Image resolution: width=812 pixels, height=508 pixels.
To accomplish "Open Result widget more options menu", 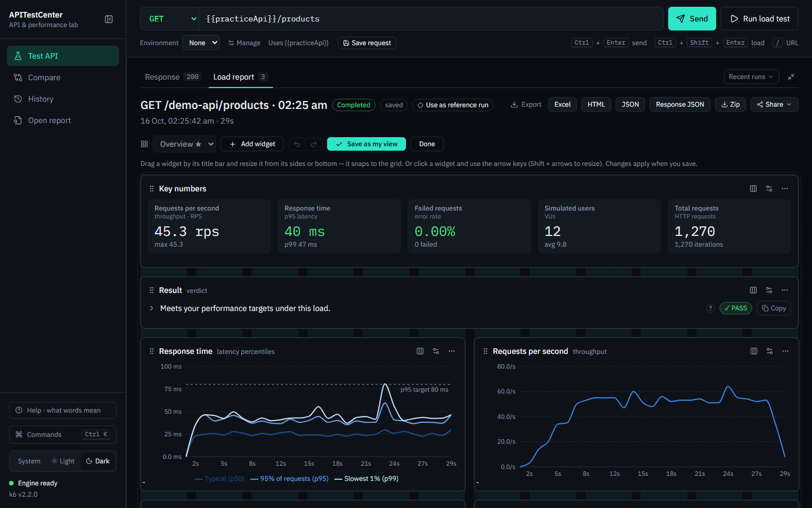I will (785, 290).
